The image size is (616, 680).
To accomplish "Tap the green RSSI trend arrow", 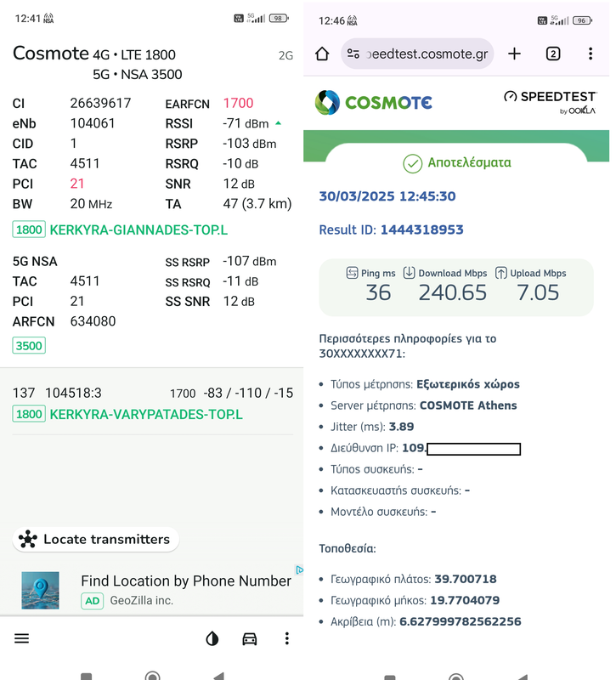I will point(279,123).
